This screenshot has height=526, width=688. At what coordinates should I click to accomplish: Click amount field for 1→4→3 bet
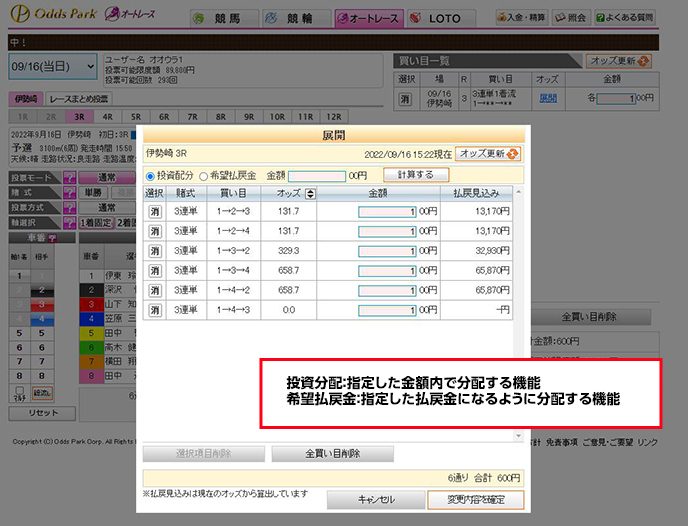coord(387,310)
